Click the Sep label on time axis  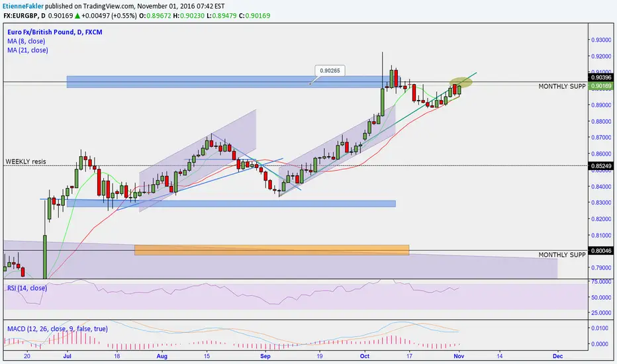pyautogui.click(x=265, y=356)
